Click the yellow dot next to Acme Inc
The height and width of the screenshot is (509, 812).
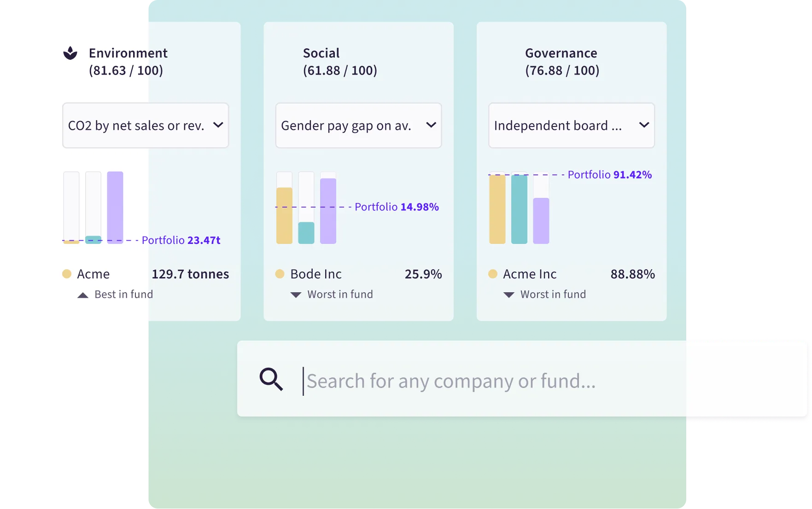coord(493,273)
